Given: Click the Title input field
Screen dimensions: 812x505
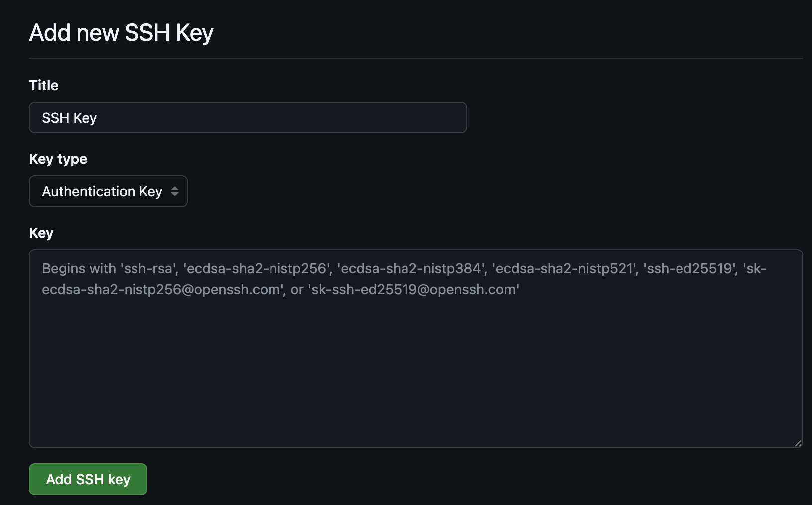Looking at the screenshot, I should tap(248, 118).
